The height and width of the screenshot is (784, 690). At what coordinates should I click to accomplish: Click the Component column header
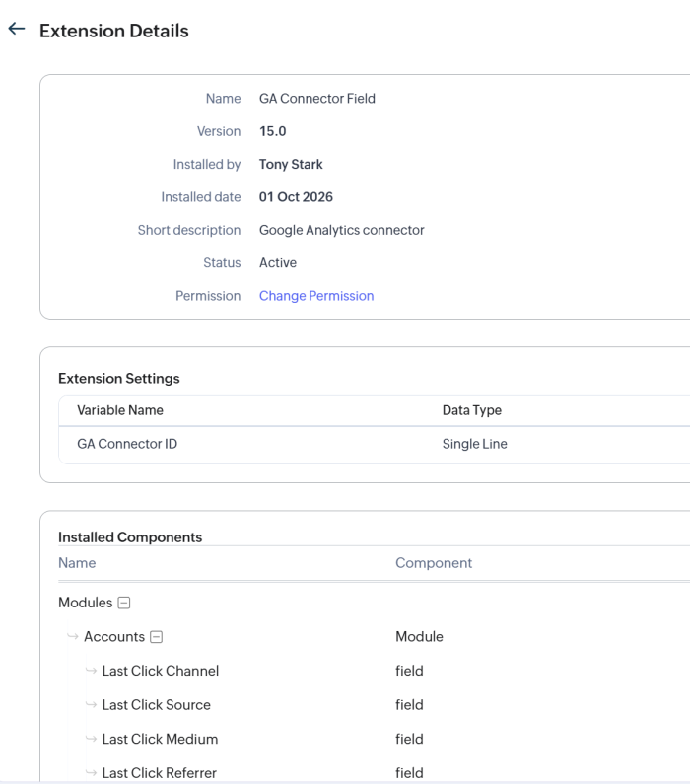coord(434,562)
